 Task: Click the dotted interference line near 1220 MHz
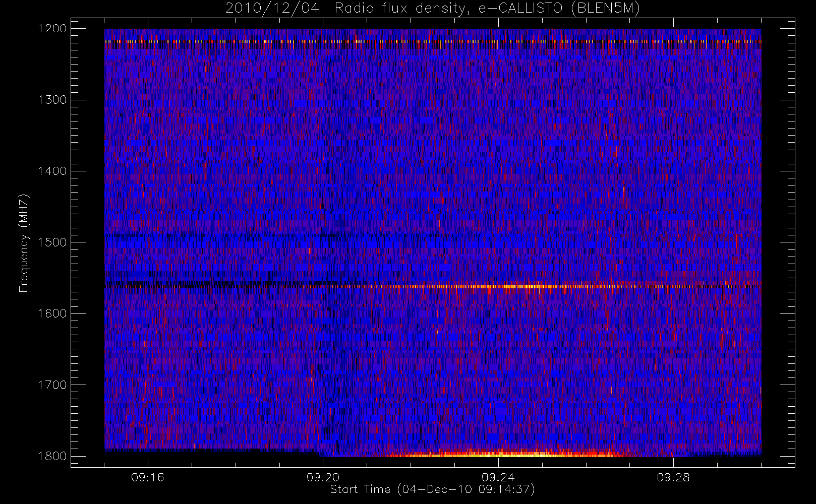click(x=433, y=42)
